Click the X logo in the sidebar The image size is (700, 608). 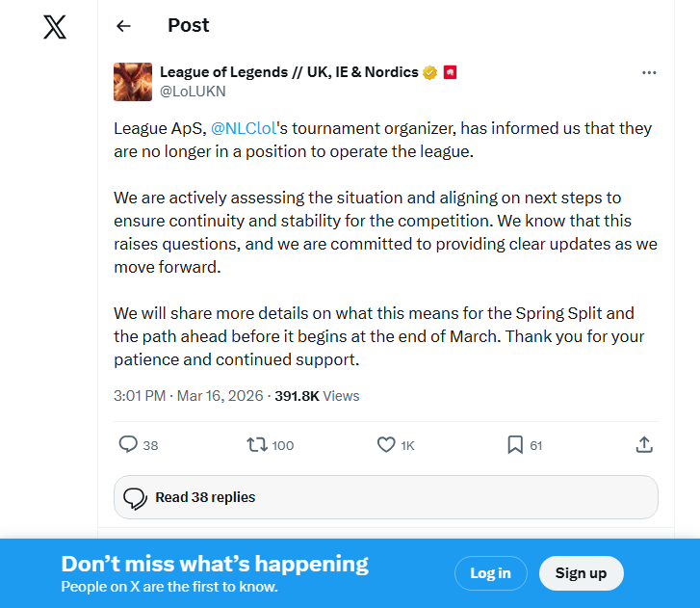point(55,27)
